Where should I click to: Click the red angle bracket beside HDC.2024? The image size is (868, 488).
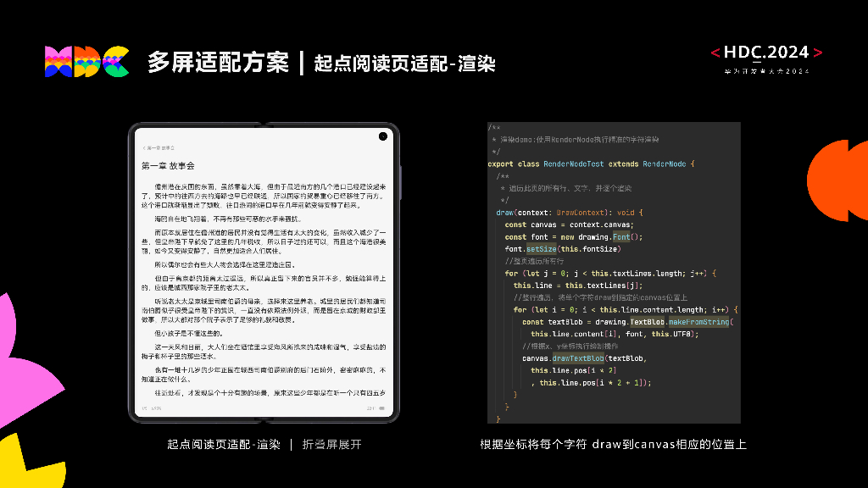pos(714,52)
